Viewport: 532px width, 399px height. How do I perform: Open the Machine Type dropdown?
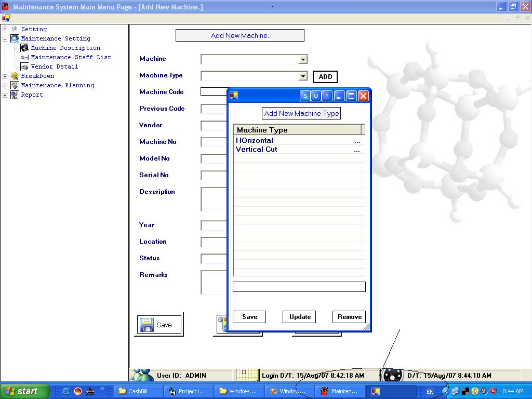point(303,76)
